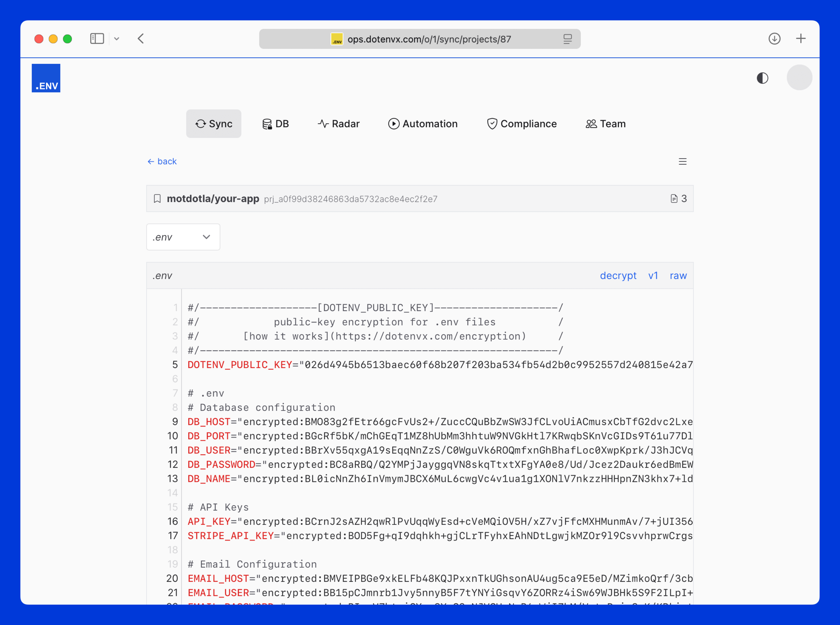Toggle dark mode contrast icon

(x=762, y=78)
